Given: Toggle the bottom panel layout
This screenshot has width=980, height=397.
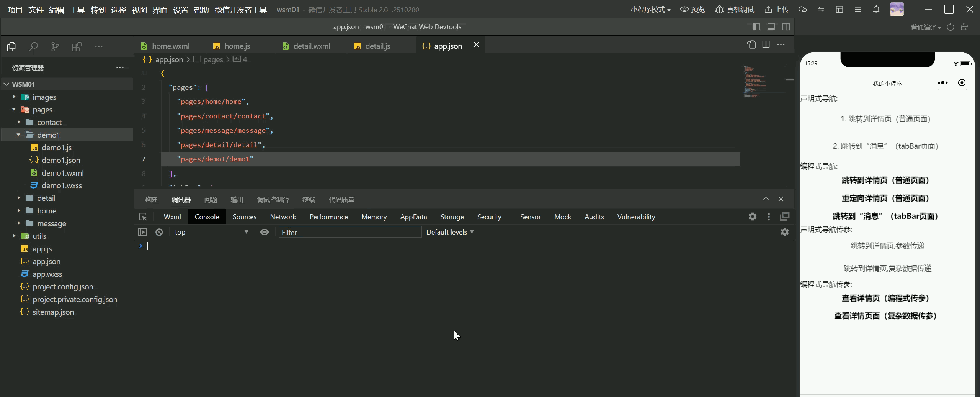Looking at the screenshot, I should 771,27.
